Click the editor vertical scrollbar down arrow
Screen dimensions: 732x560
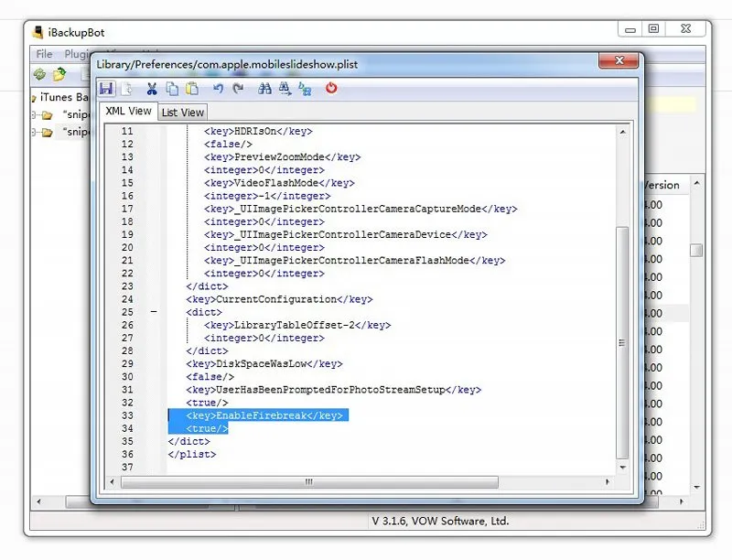(x=622, y=468)
